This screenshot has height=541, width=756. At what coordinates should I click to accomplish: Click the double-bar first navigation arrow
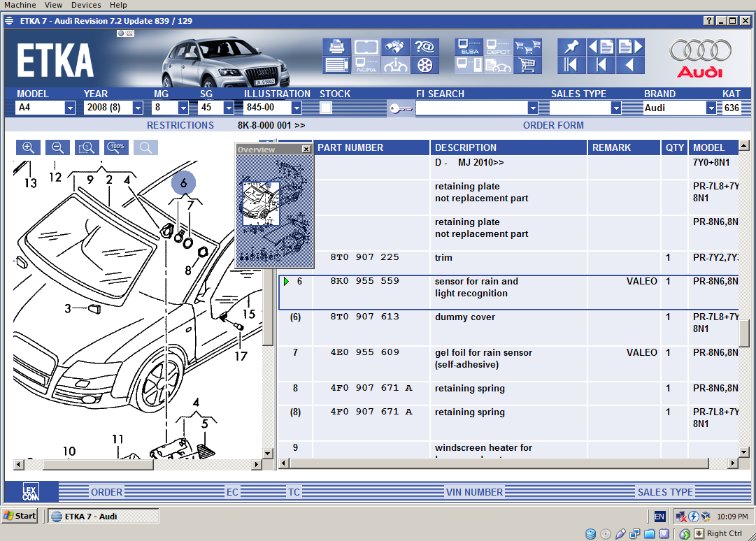[x=571, y=65]
